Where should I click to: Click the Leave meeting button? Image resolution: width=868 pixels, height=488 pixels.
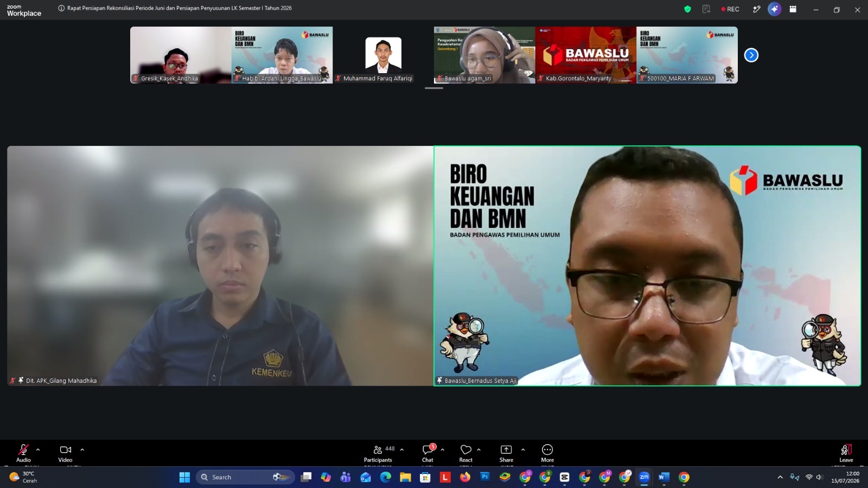(x=846, y=453)
